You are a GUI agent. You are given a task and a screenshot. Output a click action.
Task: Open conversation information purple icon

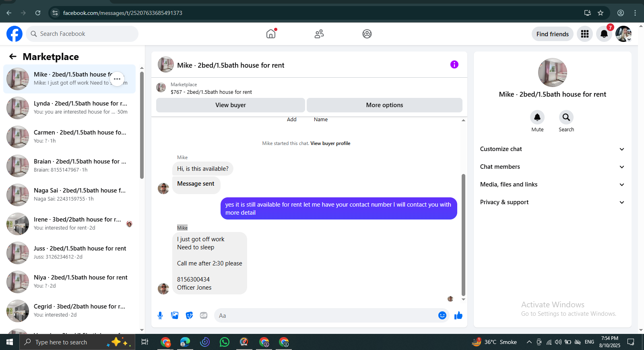point(454,64)
